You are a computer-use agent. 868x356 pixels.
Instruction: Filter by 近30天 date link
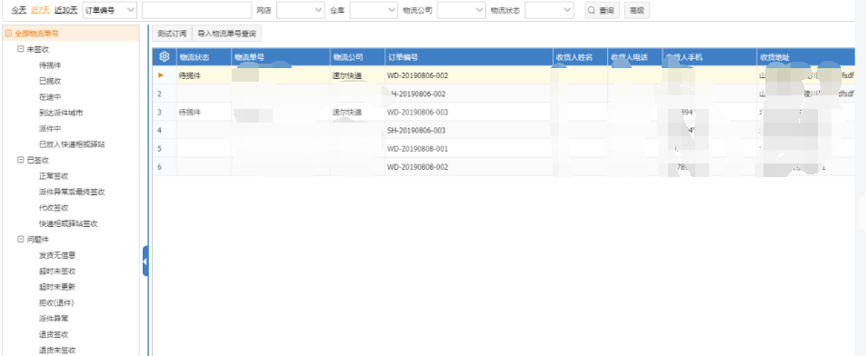(65, 10)
